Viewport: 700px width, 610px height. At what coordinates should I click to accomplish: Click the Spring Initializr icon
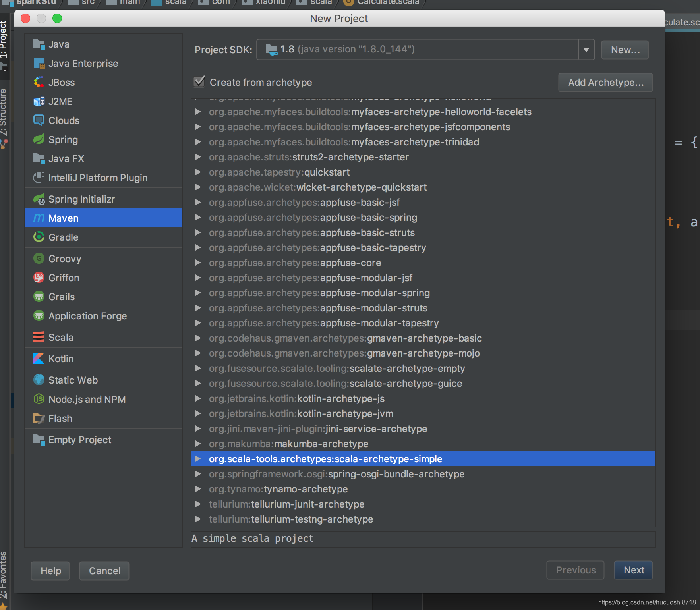tap(39, 199)
